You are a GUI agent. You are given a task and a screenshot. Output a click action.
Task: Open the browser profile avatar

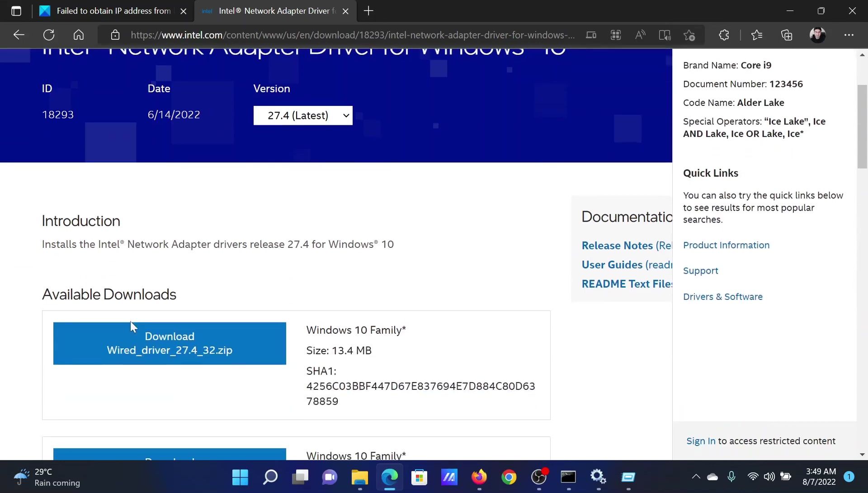coord(817,35)
